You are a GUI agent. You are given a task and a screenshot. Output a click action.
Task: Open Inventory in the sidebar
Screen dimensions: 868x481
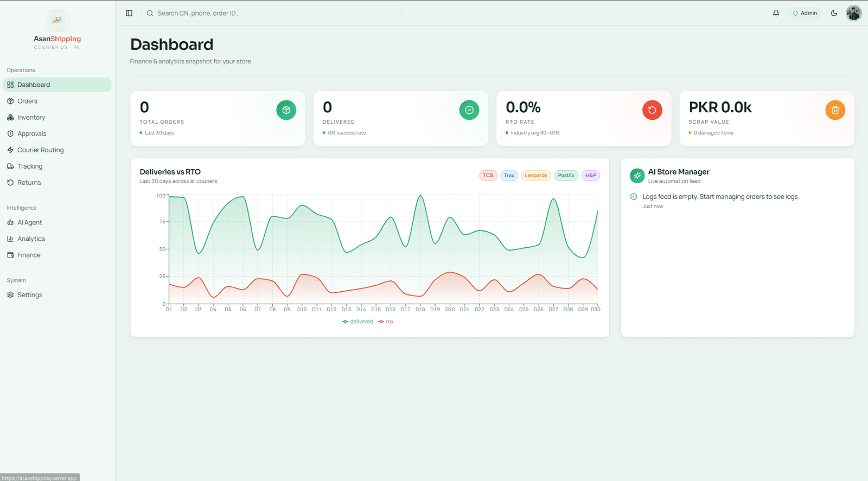(x=58, y=117)
